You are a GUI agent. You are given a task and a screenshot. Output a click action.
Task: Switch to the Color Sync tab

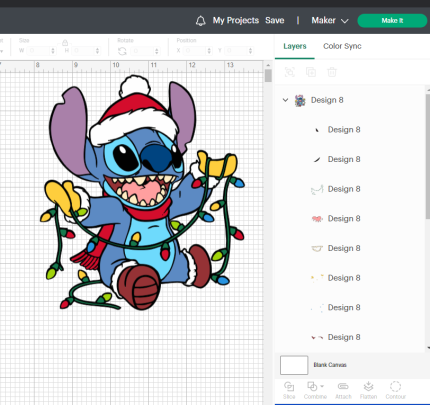click(342, 46)
